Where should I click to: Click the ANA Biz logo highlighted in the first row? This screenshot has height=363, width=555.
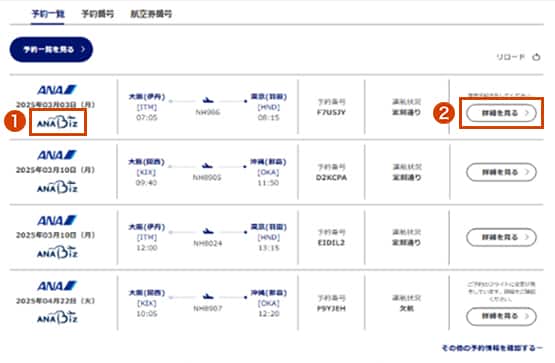(57, 122)
